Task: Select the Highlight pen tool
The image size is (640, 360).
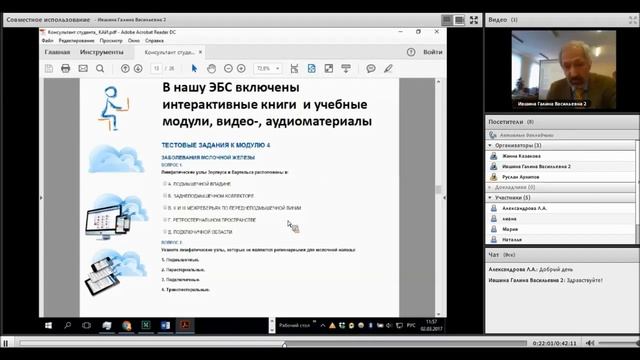Action: pyautogui.click(x=388, y=69)
